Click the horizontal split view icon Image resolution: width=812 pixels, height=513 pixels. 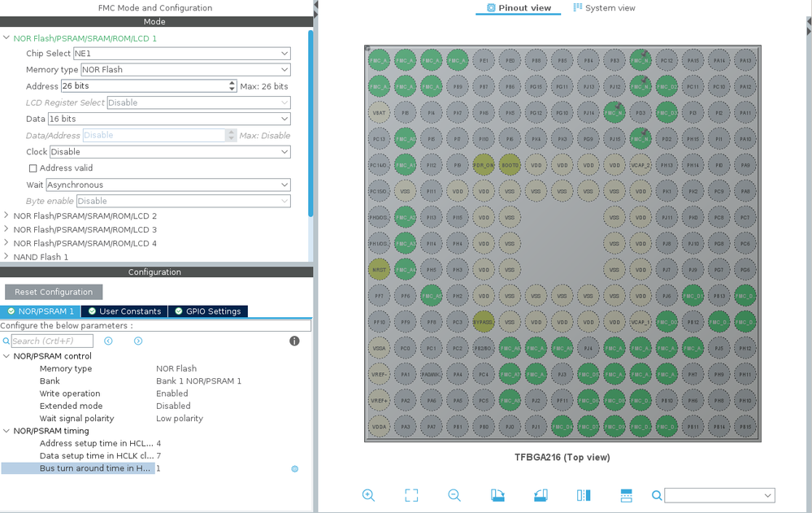(x=626, y=495)
